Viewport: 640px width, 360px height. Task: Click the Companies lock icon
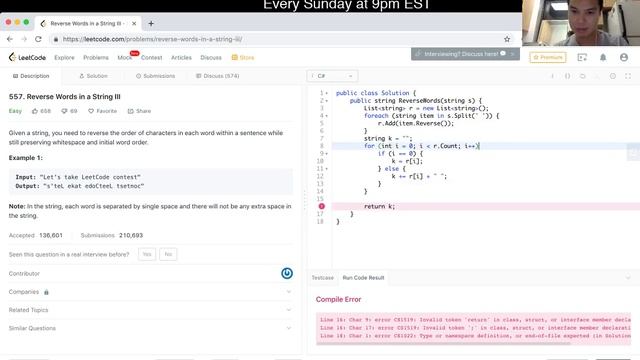coord(46,292)
